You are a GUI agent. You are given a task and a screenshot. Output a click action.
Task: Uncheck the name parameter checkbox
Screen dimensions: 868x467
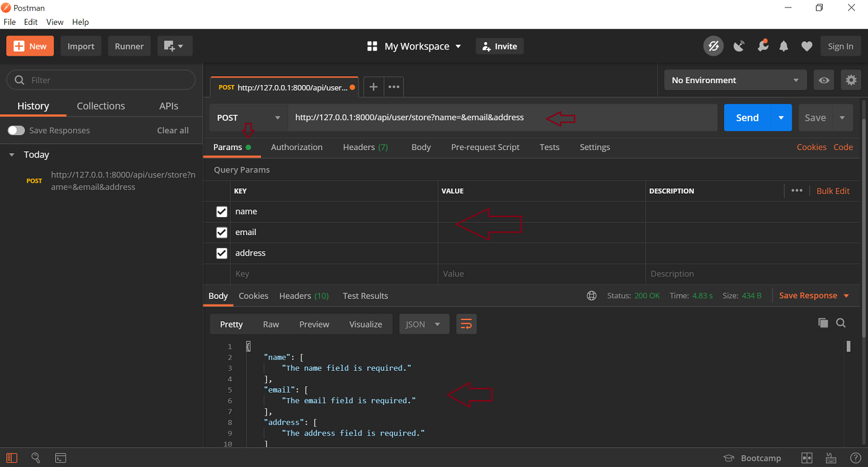(221, 211)
